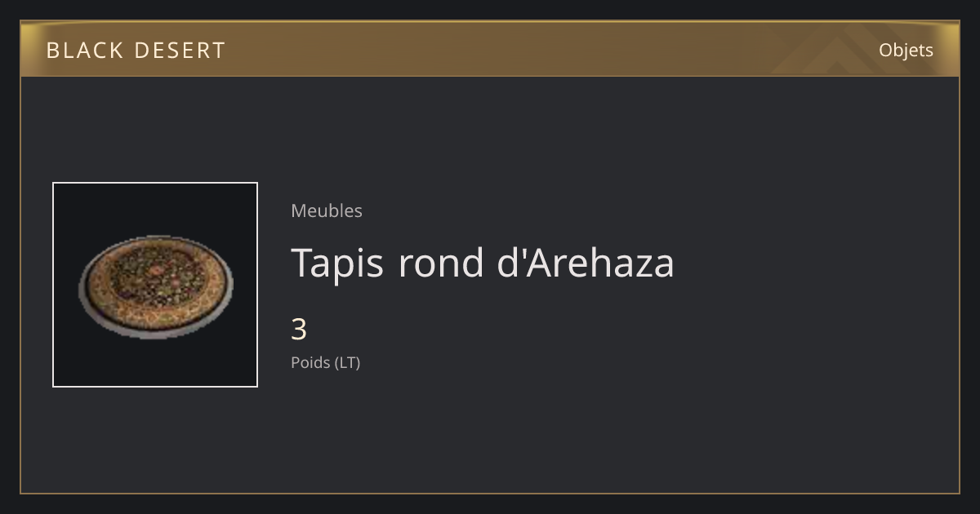
Task: Click the weight value 3
Action: pos(299,330)
